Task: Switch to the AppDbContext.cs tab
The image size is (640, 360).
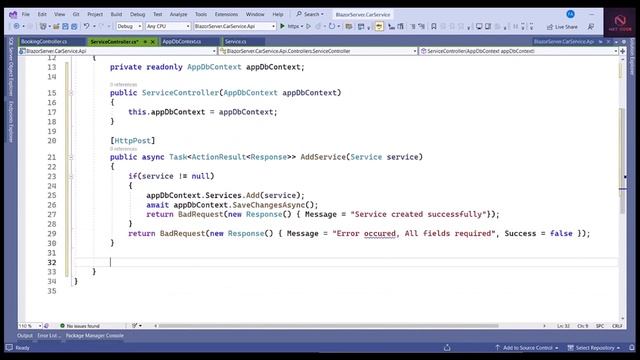Action: 182,42
